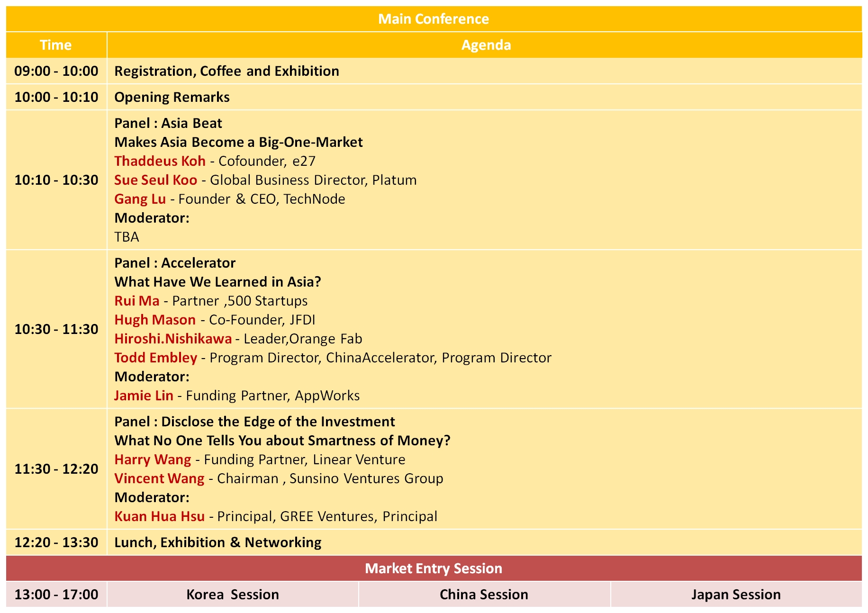Click the Main Conference header bar
This screenshot has width=868, height=613.
point(434,19)
